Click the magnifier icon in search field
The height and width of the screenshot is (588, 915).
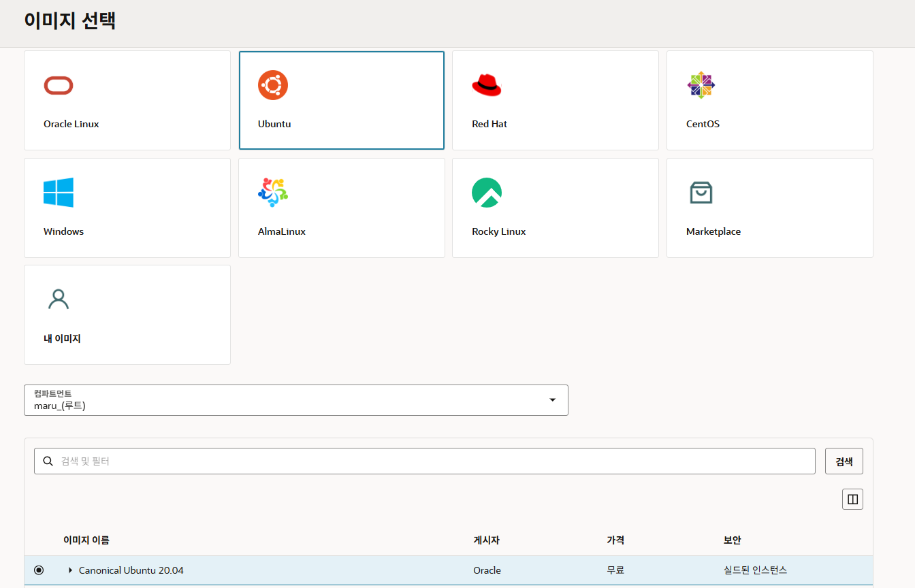(x=48, y=461)
